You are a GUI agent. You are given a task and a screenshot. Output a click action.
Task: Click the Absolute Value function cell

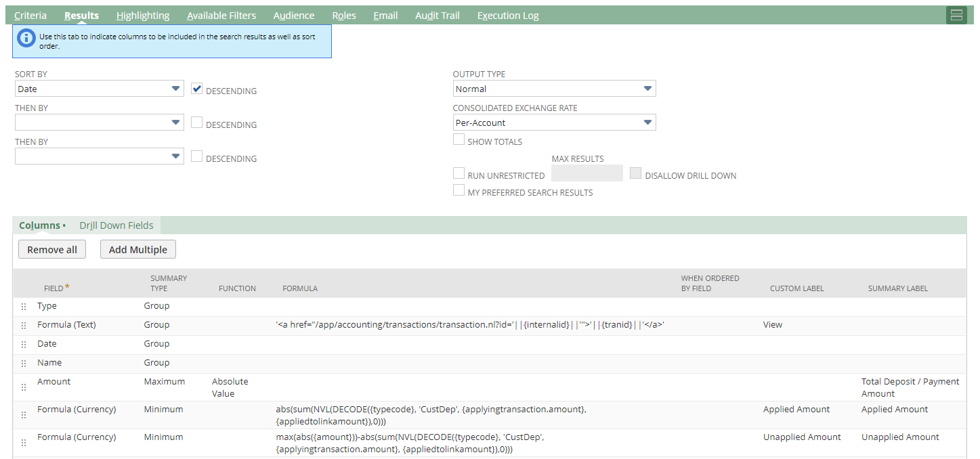(230, 387)
